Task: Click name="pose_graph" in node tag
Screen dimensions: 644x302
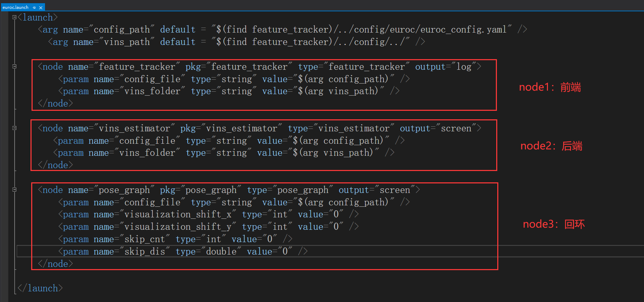Action: pos(111,190)
